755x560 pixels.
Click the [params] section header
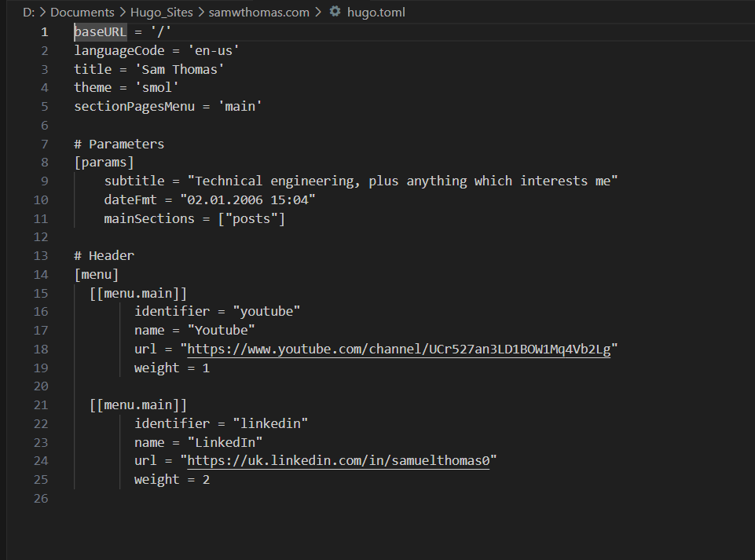(104, 163)
